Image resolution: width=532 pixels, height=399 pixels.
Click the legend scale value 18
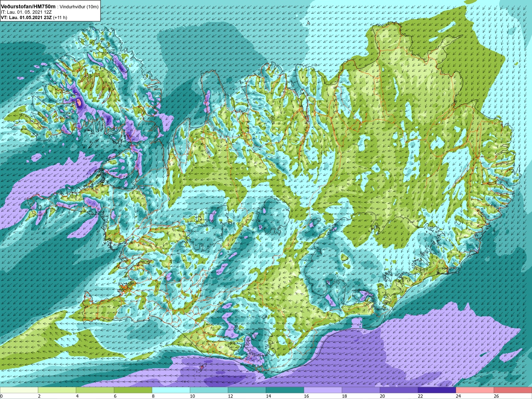tap(344, 396)
